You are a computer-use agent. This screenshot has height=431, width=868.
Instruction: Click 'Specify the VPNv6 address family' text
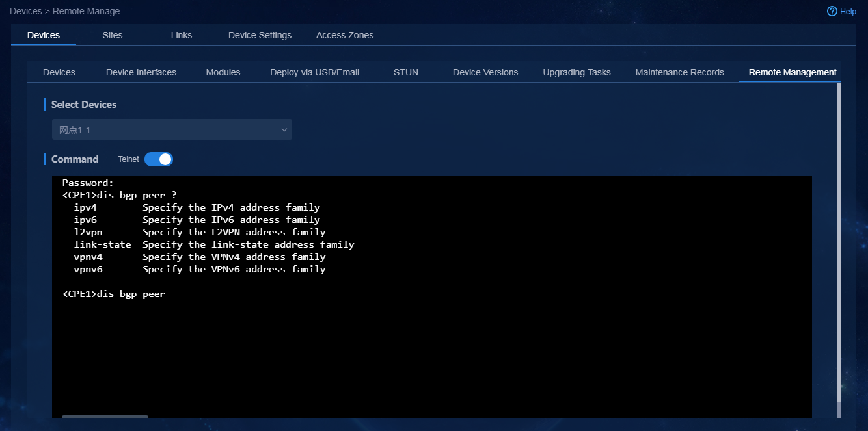234,269
